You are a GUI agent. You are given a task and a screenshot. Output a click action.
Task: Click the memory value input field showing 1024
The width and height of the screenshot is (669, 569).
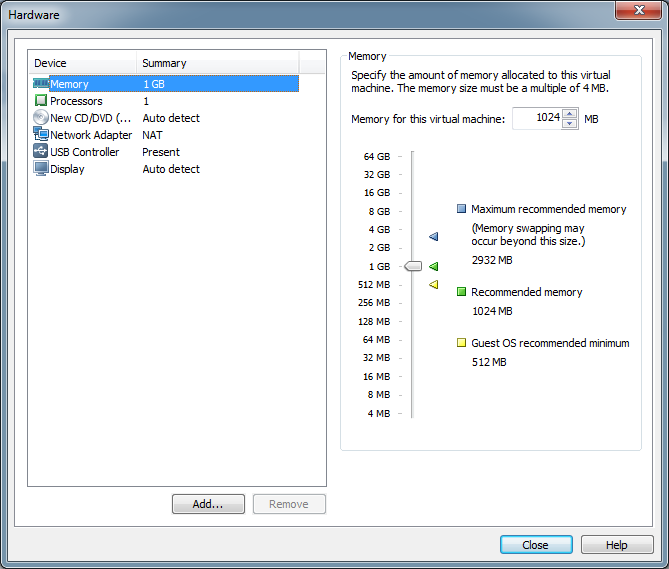coord(538,118)
